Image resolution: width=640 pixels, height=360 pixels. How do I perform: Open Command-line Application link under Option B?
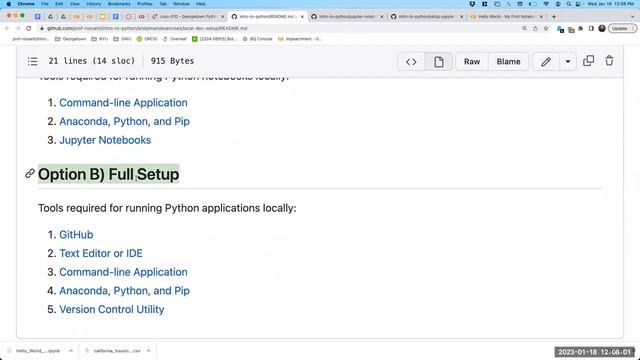tap(123, 272)
